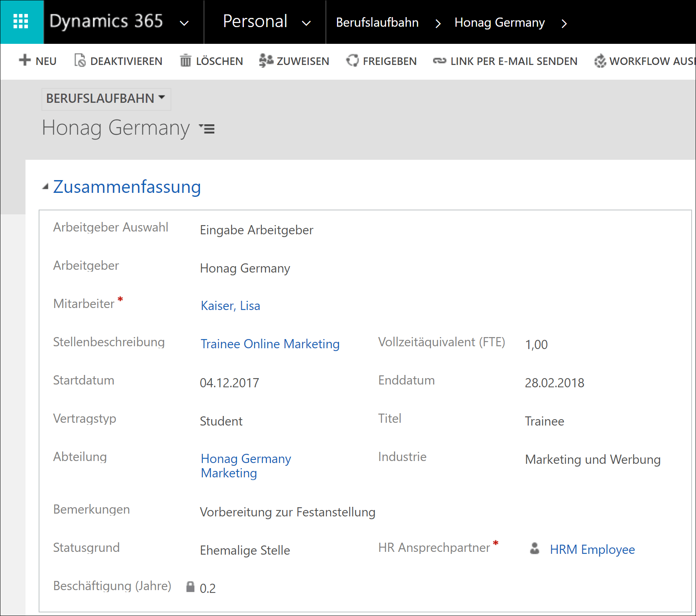Image resolution: width=696 pixels, height=616 pixels.
Task: Click Startdatum value 04.12.2017
Action: point(229,383)
